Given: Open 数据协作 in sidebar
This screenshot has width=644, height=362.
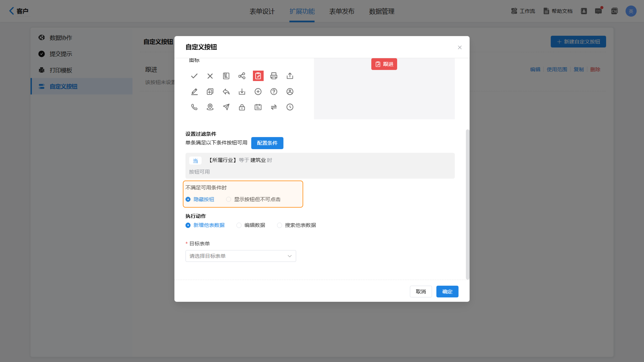Looking at the screenshot, I should [x=82, y=38].
